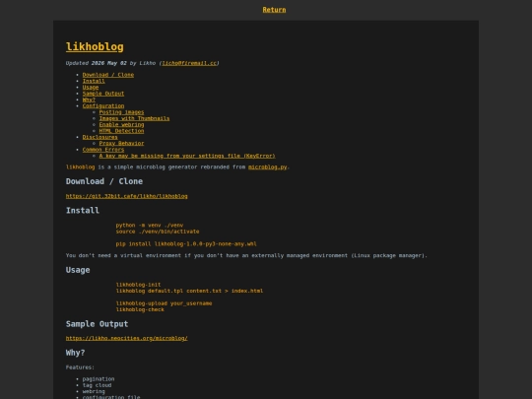Open HTML Detection contents link
The width and height of the screenshot is (532, 399).
[x=121, y=131]
